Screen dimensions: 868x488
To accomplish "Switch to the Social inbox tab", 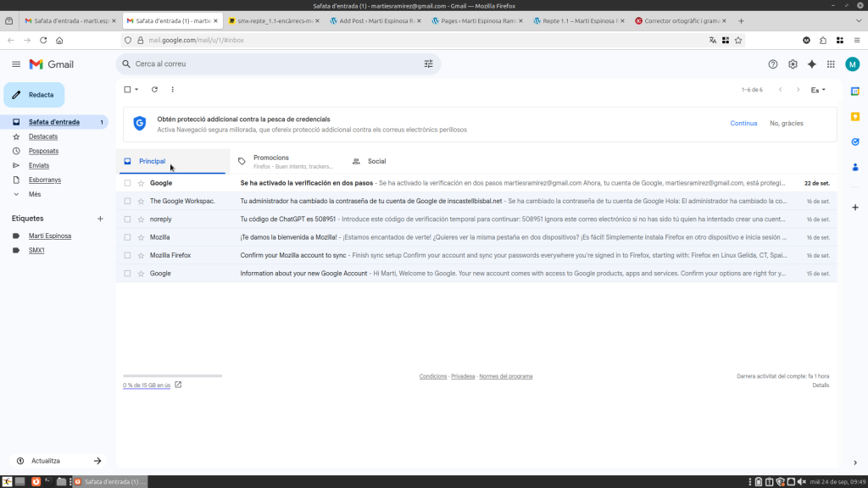I will (x=376, y=161).
